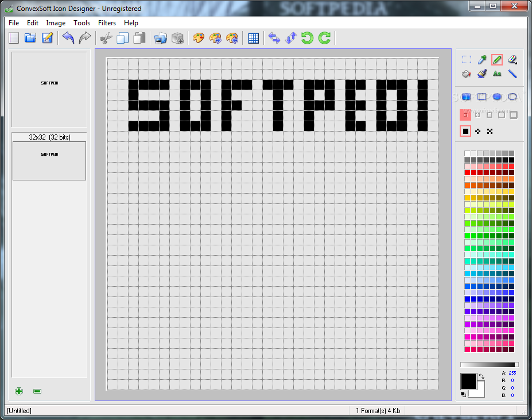Remove the format with green minus
532x420 pixels.
pos(37,391)
